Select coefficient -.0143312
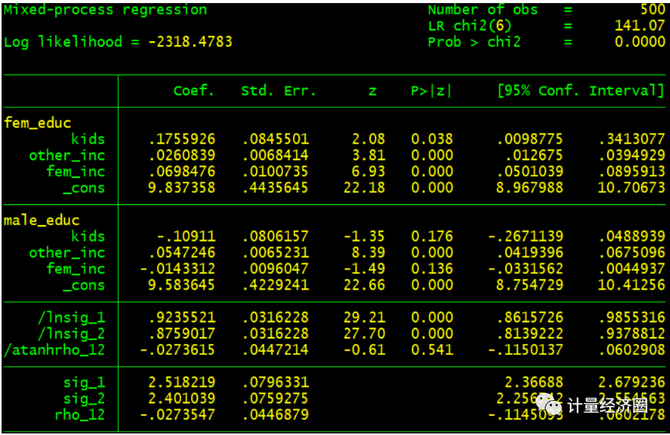This screenshot has width=670, height=435. (178, 269)
